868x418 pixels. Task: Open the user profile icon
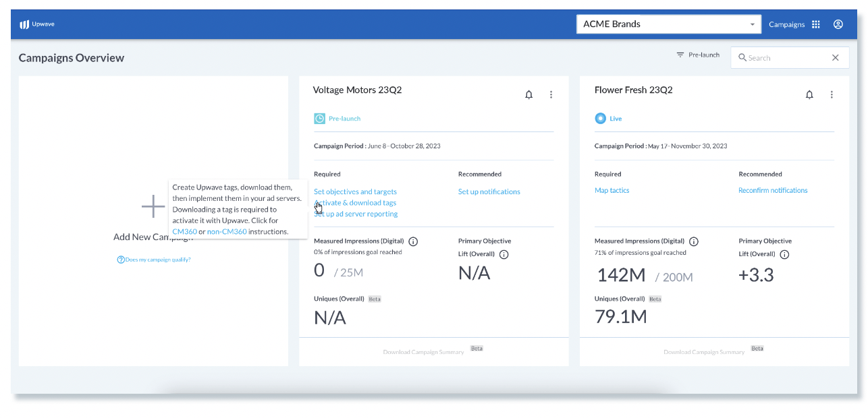(838, 24)
